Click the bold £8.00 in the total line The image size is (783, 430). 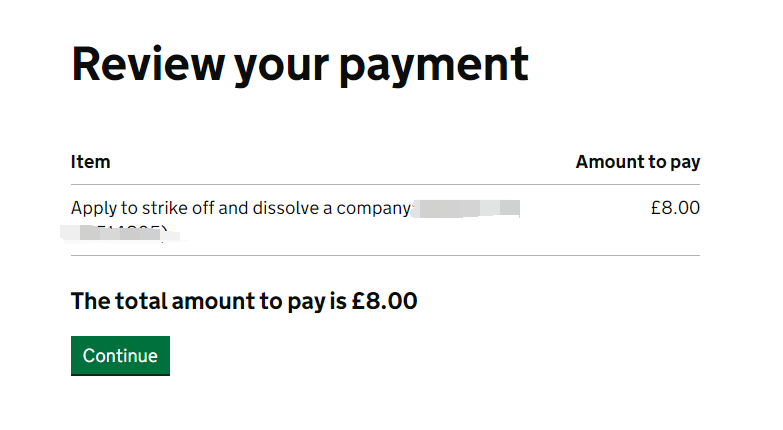coord(385,301)
